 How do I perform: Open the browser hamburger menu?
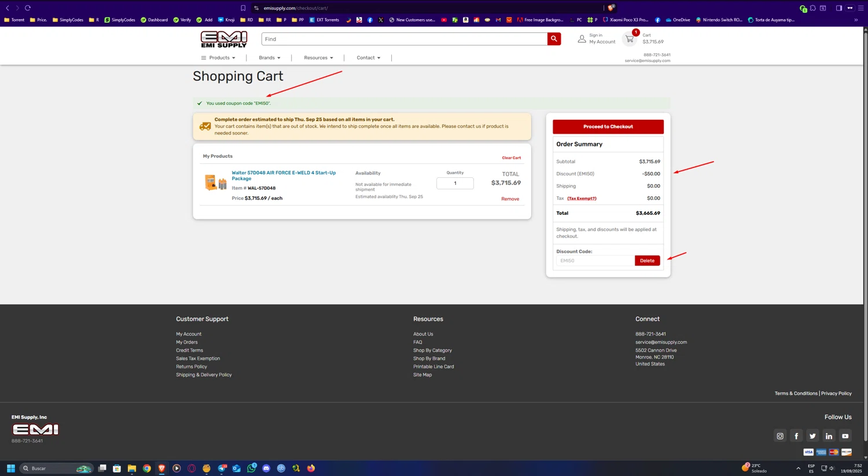click(860, 8)
